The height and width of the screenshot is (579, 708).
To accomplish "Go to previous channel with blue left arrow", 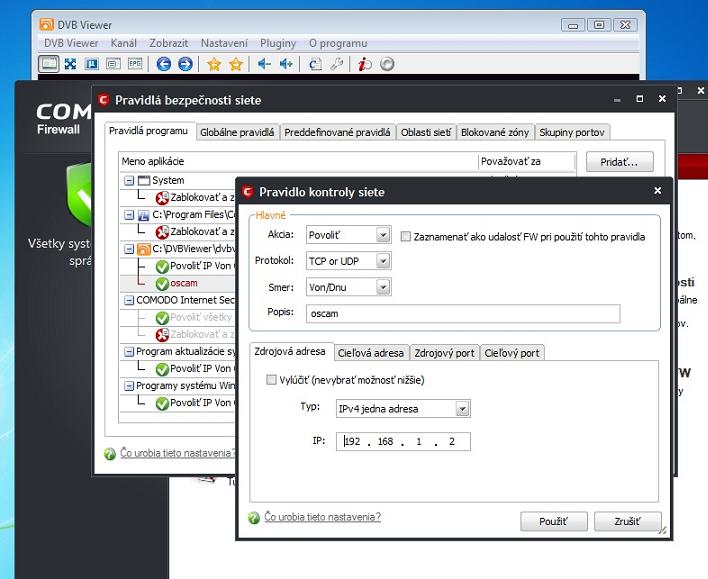I will tap(163, 64).
